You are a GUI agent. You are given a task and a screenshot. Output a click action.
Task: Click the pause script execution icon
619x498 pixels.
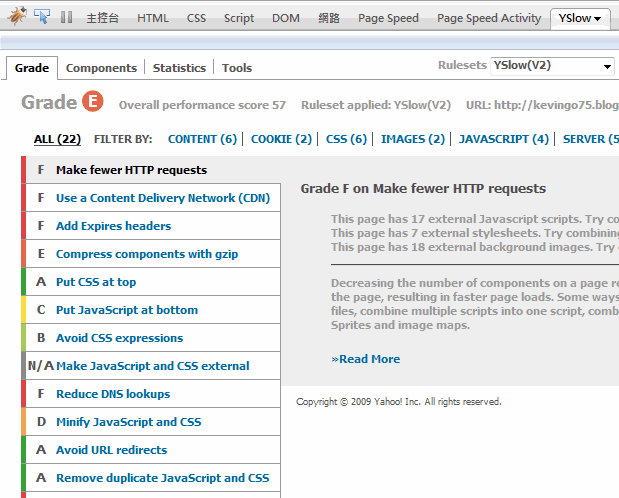pyautogui.click(x=66, y=17)
